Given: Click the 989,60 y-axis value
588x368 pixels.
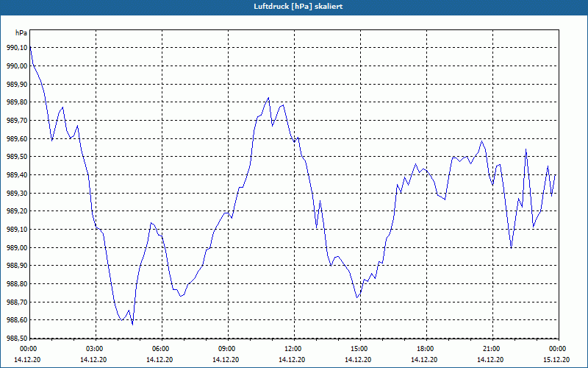Looking at the screenshot, I should pos(17,138).
